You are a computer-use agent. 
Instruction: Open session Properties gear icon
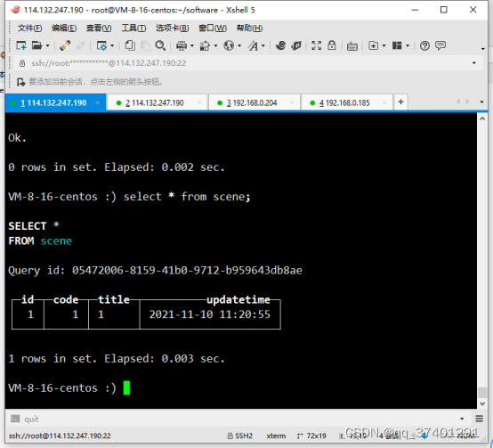(x=101, y=45)
